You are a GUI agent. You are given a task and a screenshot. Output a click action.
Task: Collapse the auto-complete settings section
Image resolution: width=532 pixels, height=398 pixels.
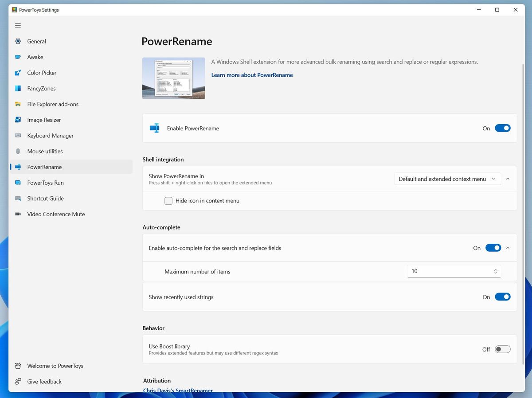[x=508, y=248]
